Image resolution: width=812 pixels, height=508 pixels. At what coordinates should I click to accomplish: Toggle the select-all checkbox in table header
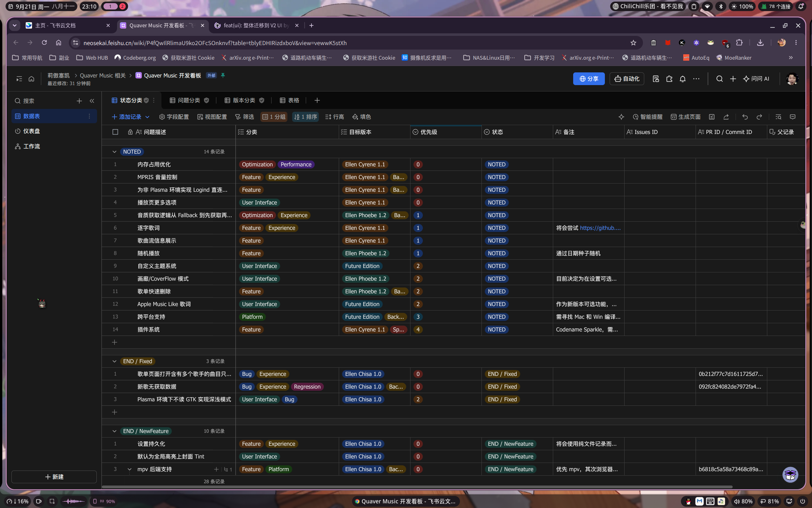pos(115,132)
